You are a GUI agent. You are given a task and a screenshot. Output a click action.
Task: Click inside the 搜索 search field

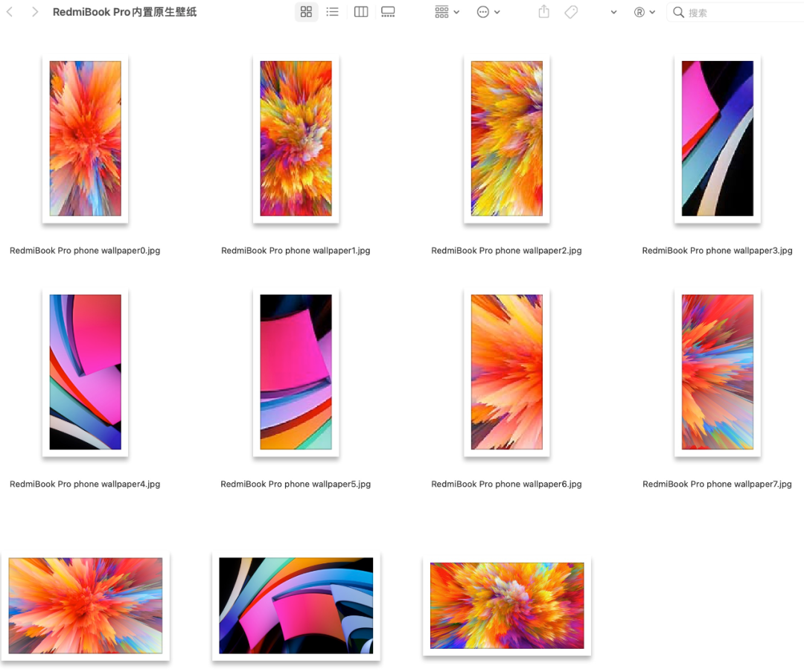(x=722, y=12)
